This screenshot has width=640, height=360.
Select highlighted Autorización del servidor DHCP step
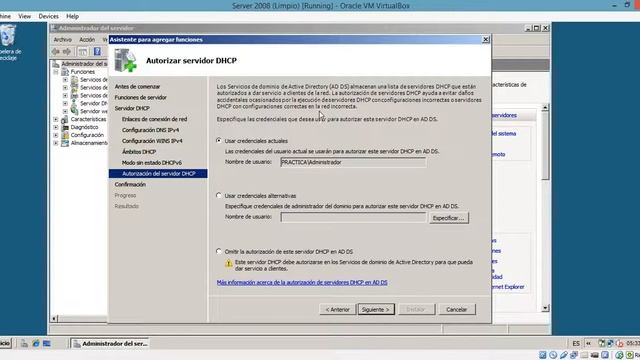[x=158, y=173]
